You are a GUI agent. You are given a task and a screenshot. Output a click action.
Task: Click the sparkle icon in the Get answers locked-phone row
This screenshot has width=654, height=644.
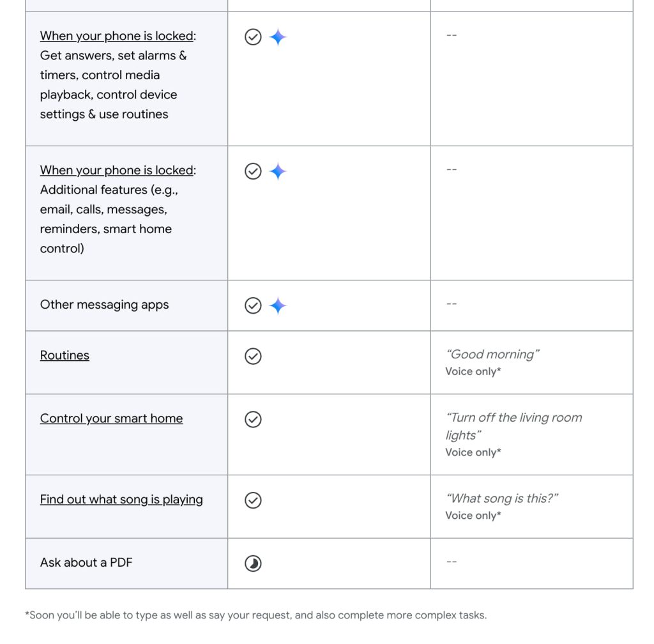click(x=278, y=38)
